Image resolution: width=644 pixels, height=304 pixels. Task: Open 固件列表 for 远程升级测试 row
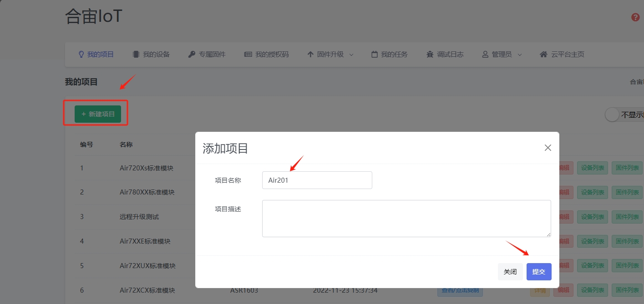(x=628, y=217)
